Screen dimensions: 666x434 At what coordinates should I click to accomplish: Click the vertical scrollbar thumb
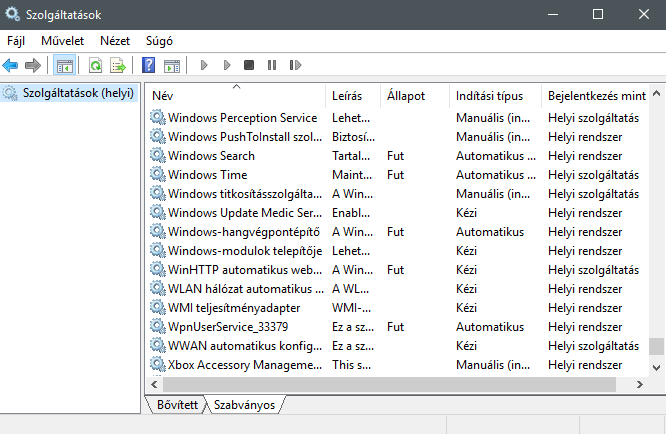pos(657,346)
